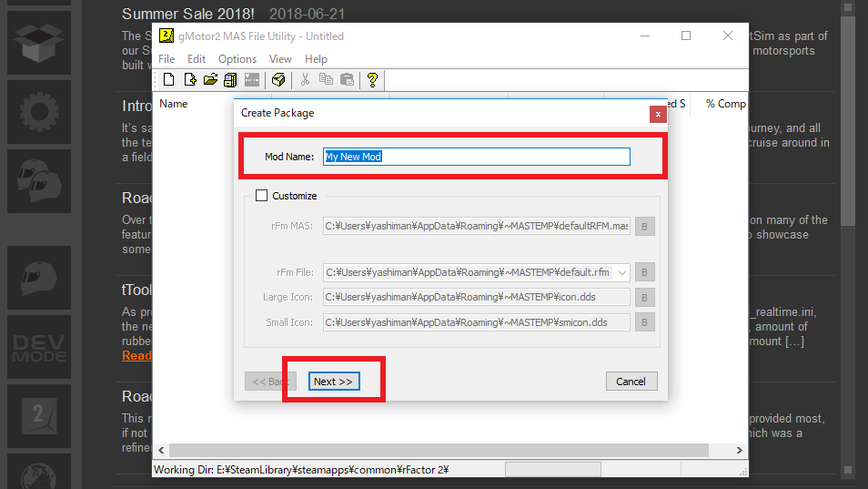Click the Create Package box icon
The image size is (868, 489).
pyautogui.click(x=278, y=80)
